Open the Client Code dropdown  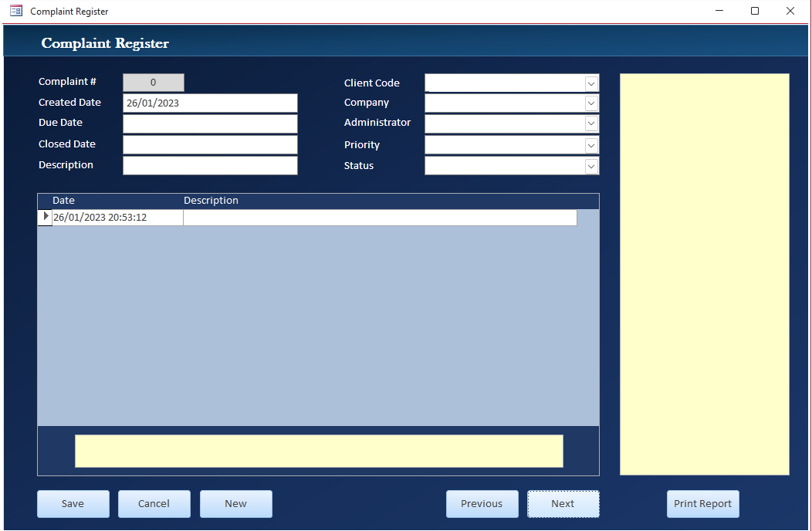click(x=591, y=83)
